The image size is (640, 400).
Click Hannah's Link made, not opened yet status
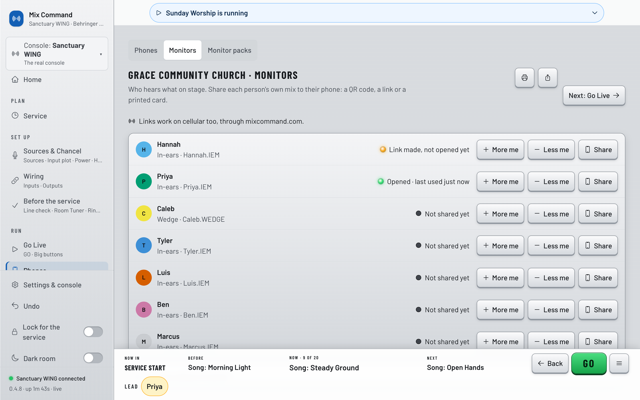click(x=424, y=149)
